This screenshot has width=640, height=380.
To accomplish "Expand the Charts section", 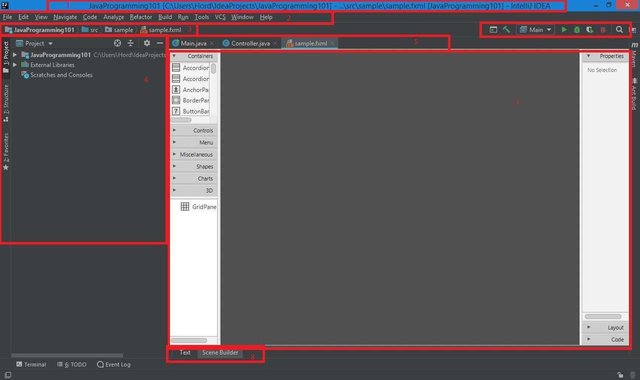I will pyautogui.click(x=194, y=178).
